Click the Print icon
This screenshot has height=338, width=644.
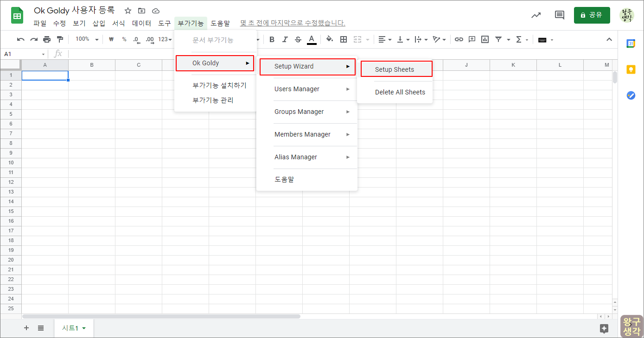tap(47, 39)
